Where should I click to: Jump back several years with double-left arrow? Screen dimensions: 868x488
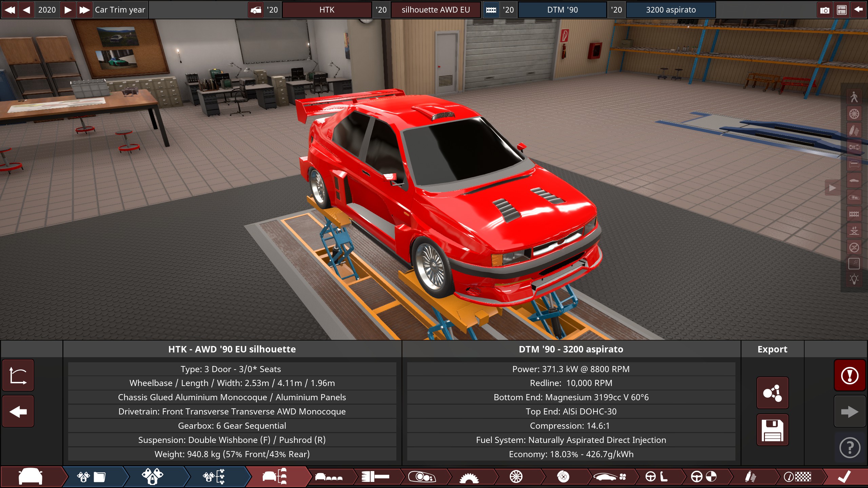(x=10, y=9)
